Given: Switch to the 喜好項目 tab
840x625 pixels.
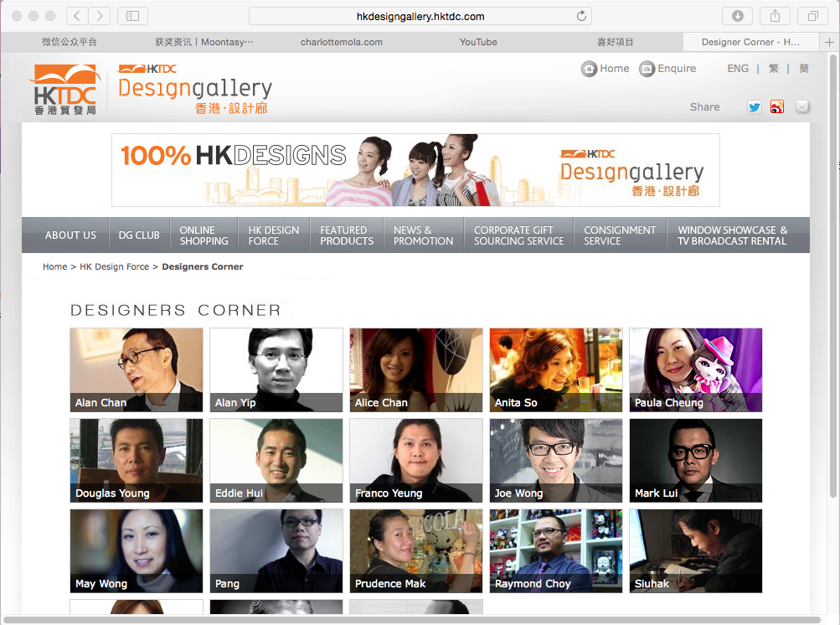Looking at the screenshot, I should pyautogui.click(x=615, y=43).
